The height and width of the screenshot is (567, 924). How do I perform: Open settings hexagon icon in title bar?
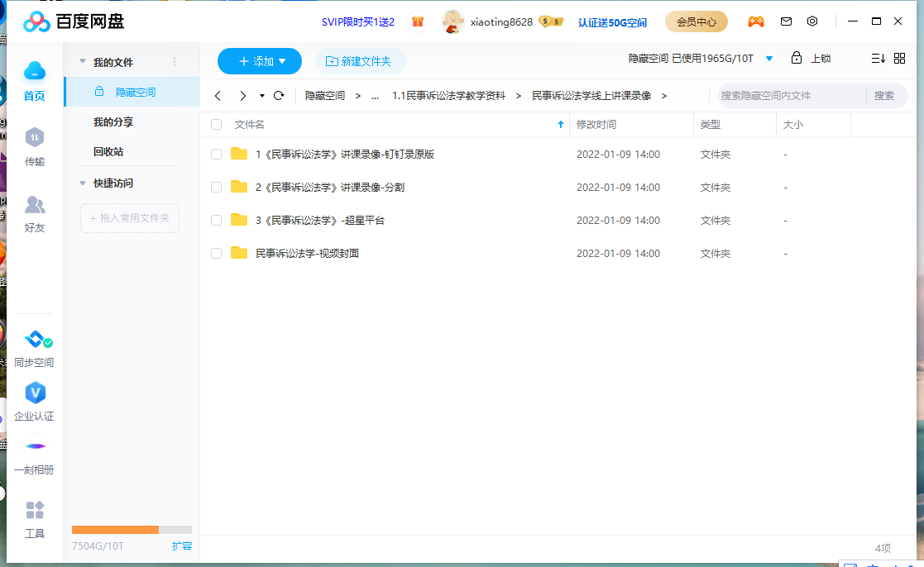[x=812, y=21]
